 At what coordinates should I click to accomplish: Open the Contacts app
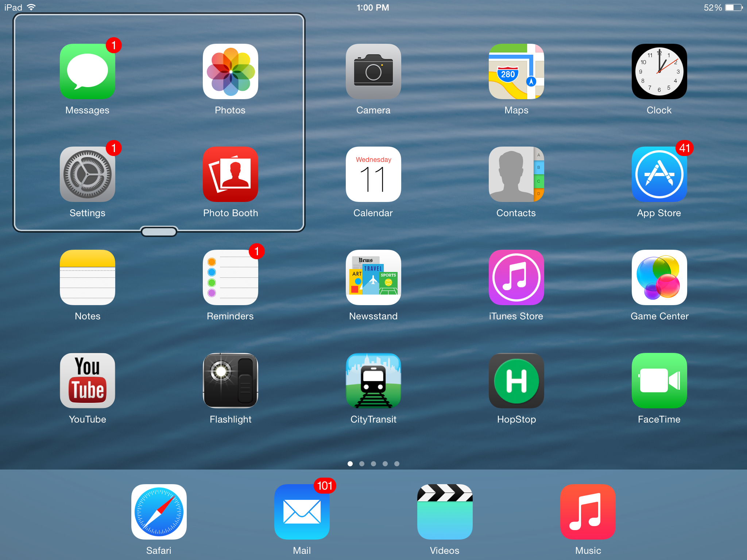coord(516,175)
